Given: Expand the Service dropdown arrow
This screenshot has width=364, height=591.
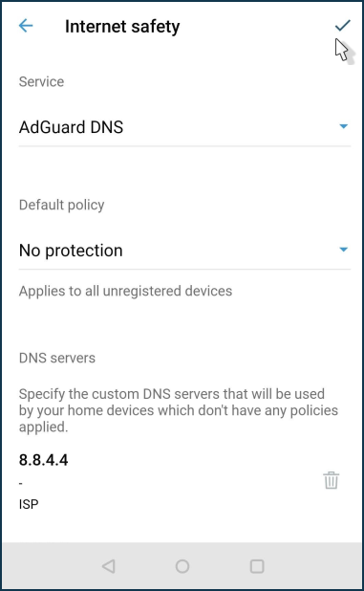Looking at the screenshot, I should point(343,126).
